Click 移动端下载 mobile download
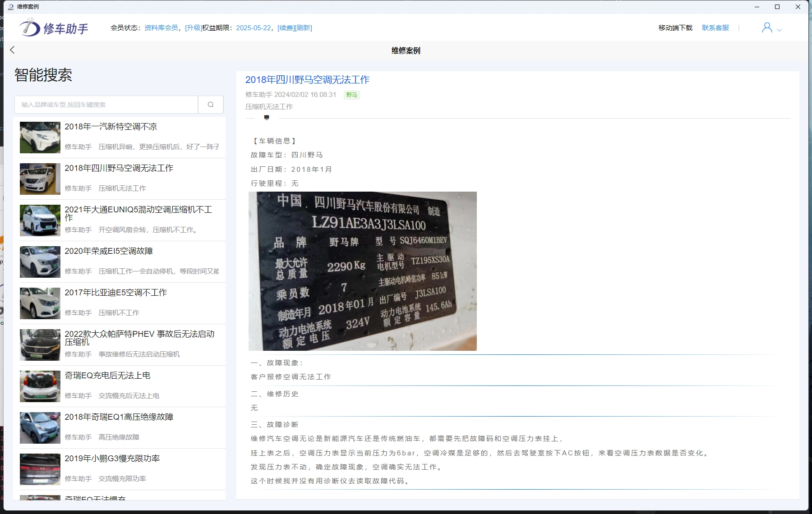The height and width of the screenshot is (514, 812). pyautogui.click(x=675, y=28)
